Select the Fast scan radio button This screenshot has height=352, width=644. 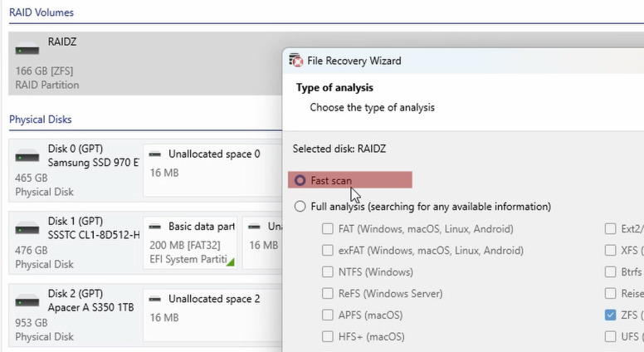tap(300, 180)
